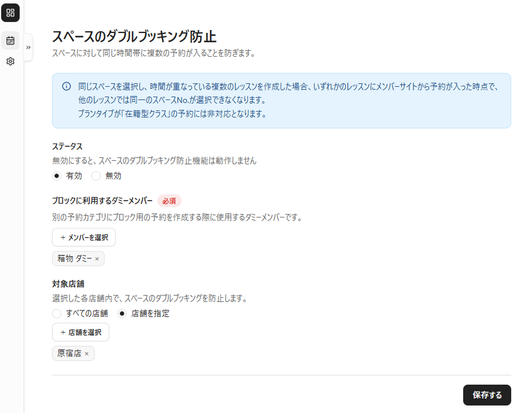Click the 原宿店 tag label
Screen dimensions: 532x413
click(x=69, y=353)
